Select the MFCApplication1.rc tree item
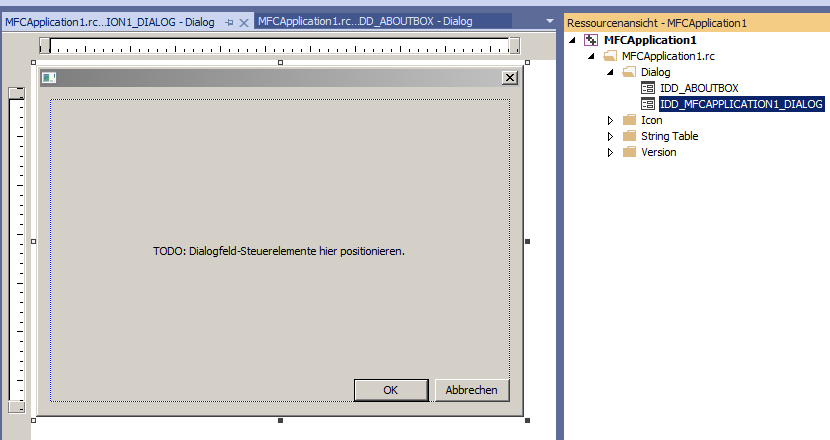 tap(668, 56)
